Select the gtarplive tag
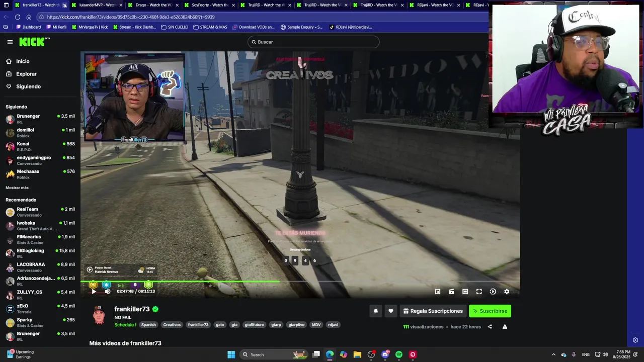This screenshot has width=644, height=362. (296, 325)
